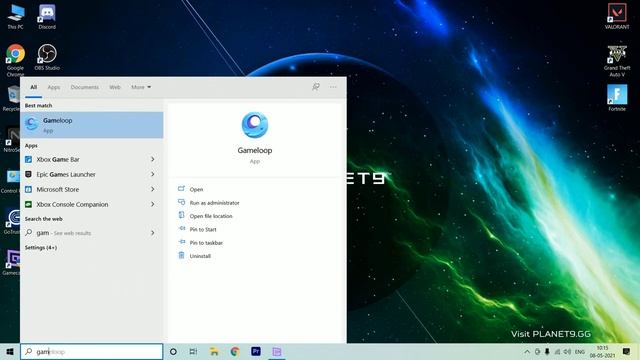The width and height of the screenshot is (640, 360).
Task: Switch to the Web search tab
Action: click(x=115, y=87)
